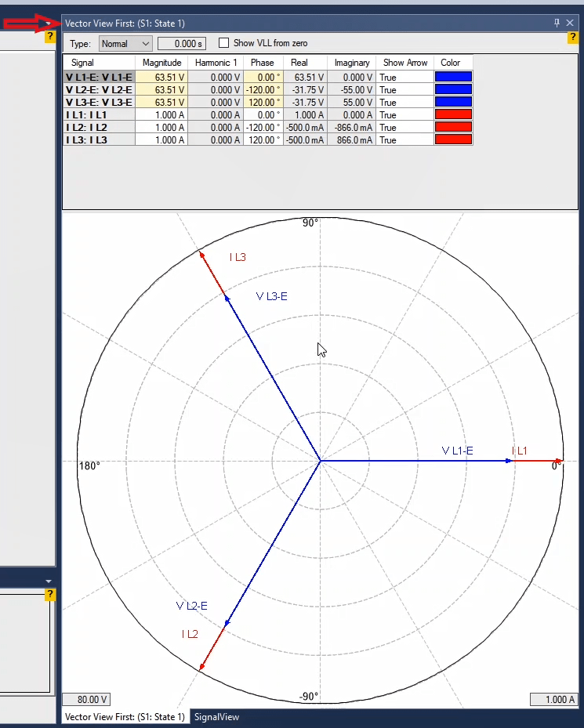Select Vector View First bottom tab
Screen dimensions: 584x728
click(x=125, y=717)
